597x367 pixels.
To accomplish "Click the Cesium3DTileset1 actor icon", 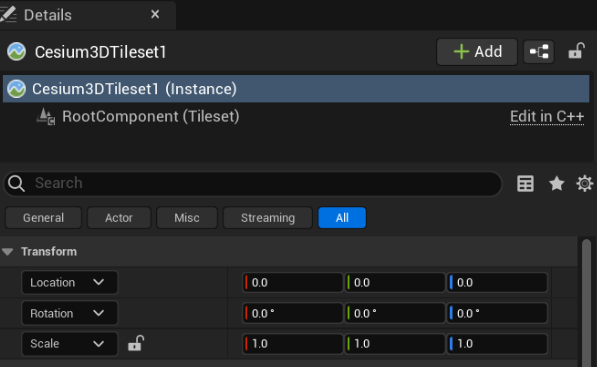I will coord(16,51).
